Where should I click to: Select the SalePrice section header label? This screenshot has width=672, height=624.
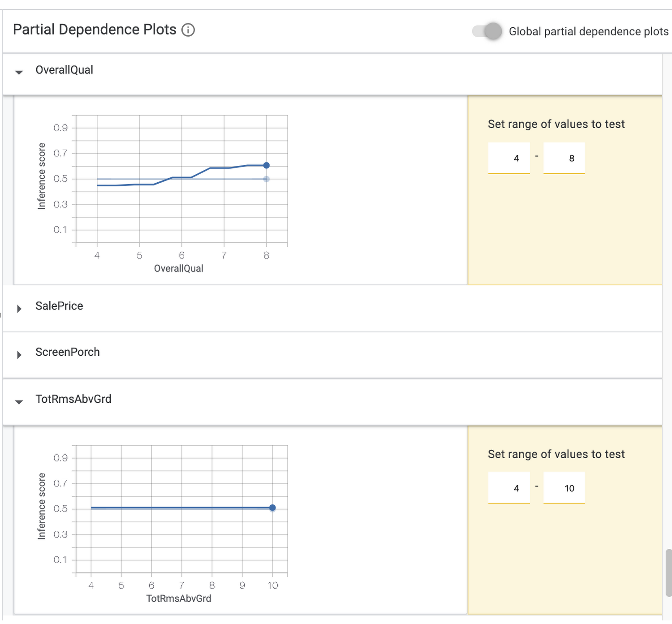59,306
